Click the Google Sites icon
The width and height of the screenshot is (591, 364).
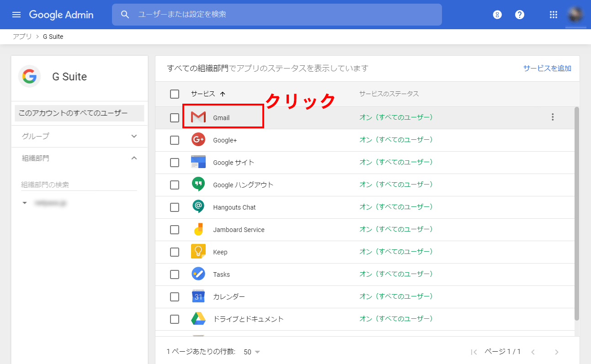tap(198, 162)
